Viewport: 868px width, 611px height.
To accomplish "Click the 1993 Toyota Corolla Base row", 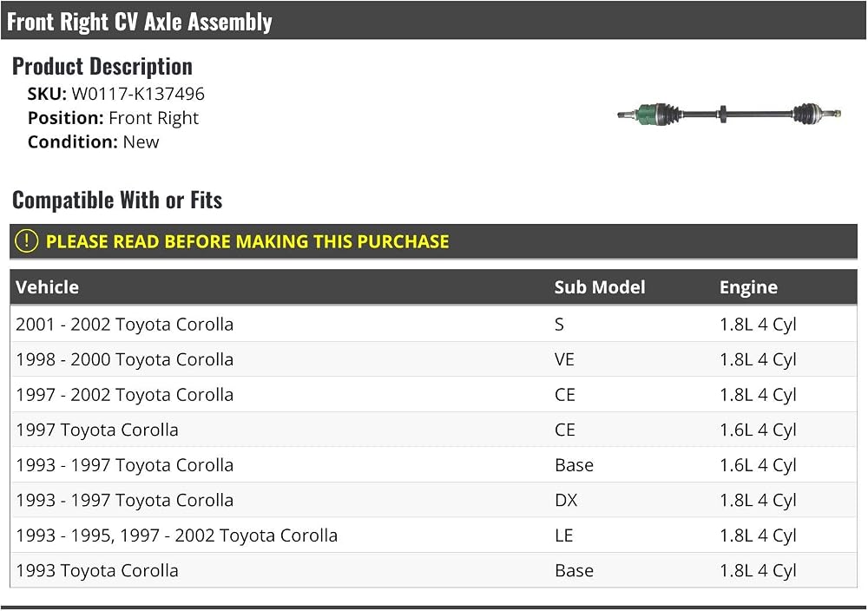I will (x=433, y=570).
